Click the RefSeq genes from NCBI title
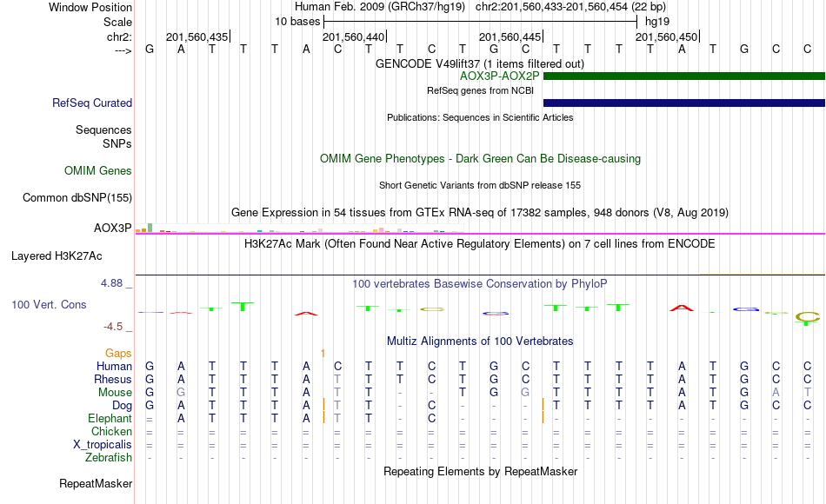 click(480, 90)
